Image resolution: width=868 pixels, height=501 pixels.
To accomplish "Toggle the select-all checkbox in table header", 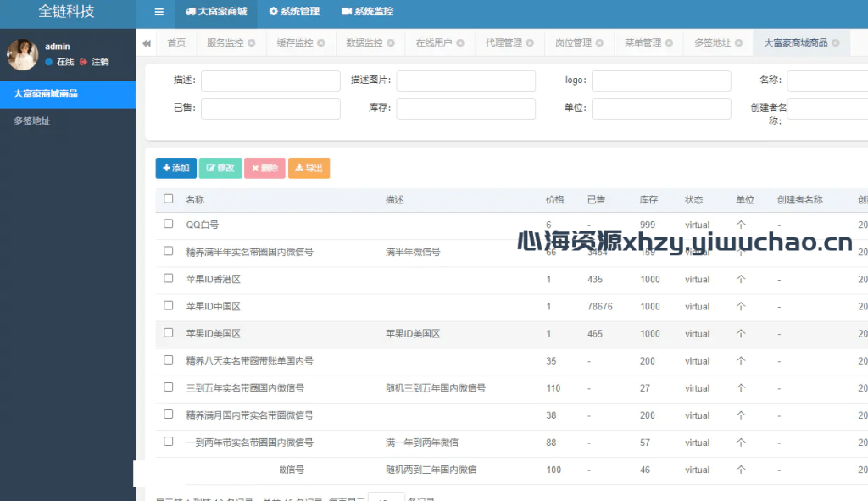I will [x=168, y=198].
